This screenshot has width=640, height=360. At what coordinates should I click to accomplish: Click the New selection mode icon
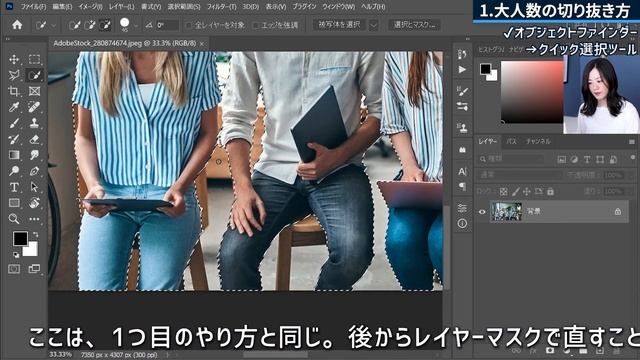(x=75, y=25)
